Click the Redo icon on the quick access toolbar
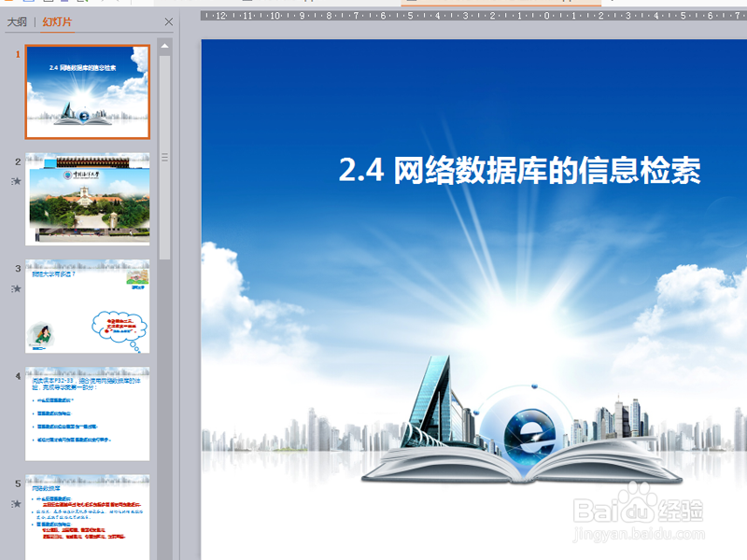The width and height of the screenshot is (747, 560). [x=117, y=5]
